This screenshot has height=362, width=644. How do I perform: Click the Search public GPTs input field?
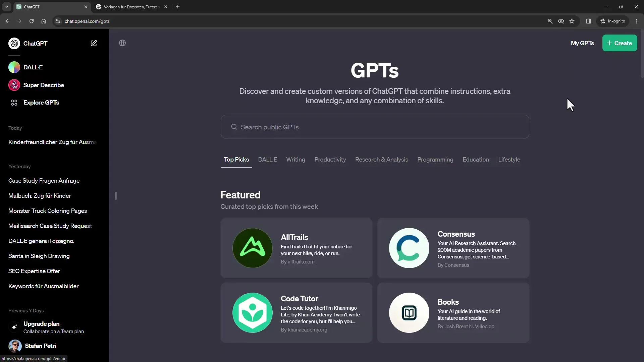pyautogui.click(x=375, y=127)
